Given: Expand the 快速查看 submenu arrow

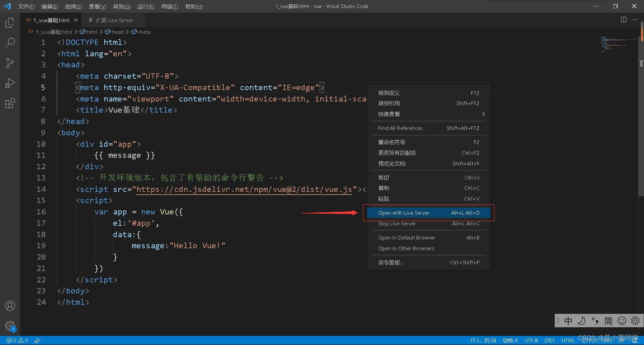Looking at the screenshot, I should [x=483, y=114].
